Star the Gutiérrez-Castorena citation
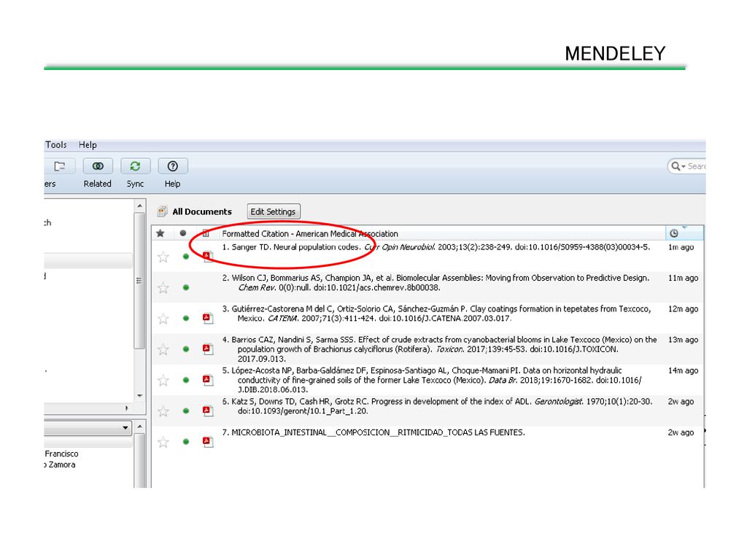 [163, 319]
